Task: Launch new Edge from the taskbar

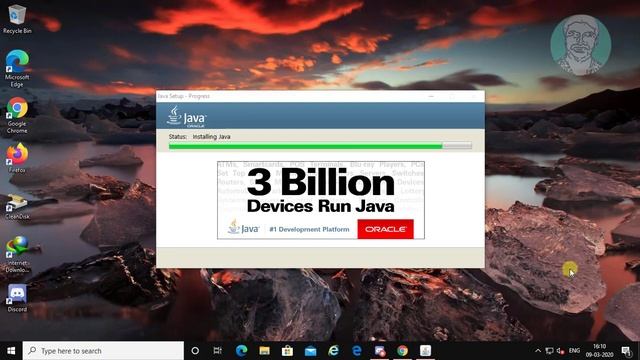Action: 241,351
